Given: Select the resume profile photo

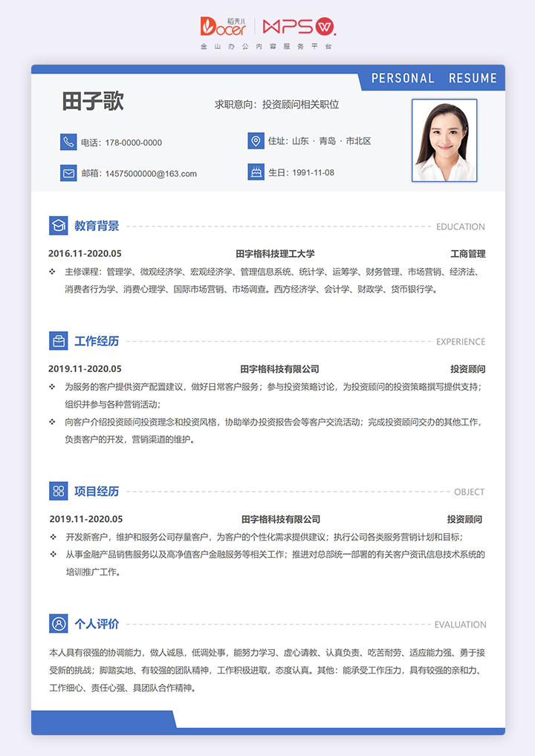Looking at the screenshot, I should coord(444,140).
